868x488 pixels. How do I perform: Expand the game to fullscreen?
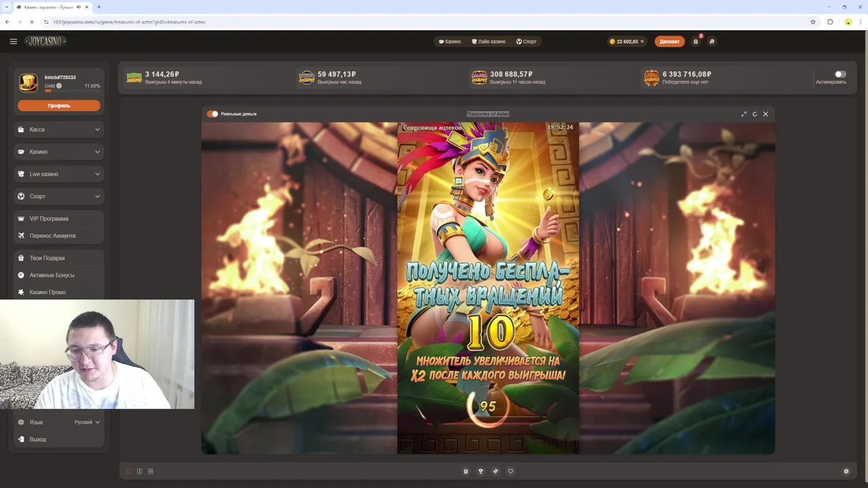[x=744, y=114]
